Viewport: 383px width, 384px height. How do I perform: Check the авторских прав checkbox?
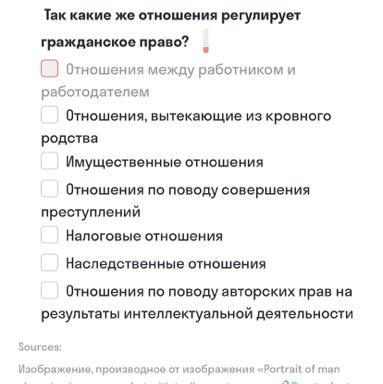(49, 290)
